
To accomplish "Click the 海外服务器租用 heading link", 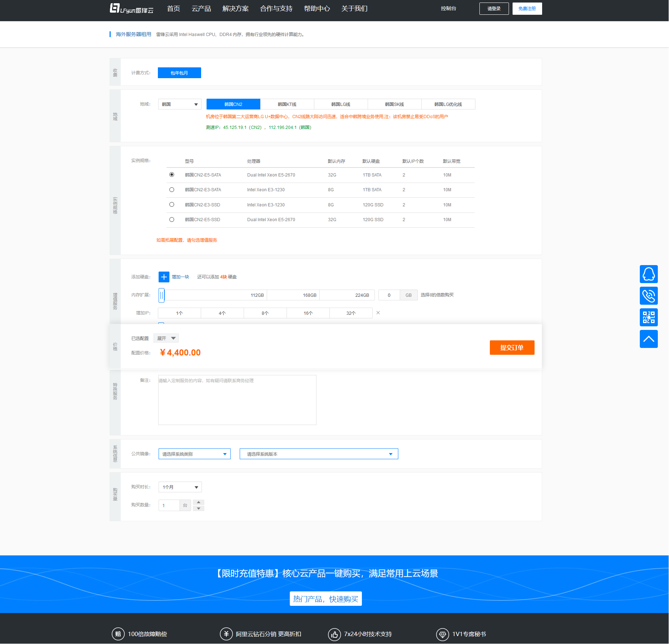I will click(x=133, y=34).
